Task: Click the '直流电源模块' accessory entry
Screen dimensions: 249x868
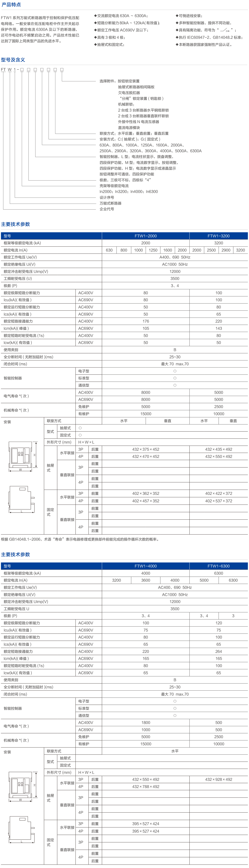Action: point(129,128)
